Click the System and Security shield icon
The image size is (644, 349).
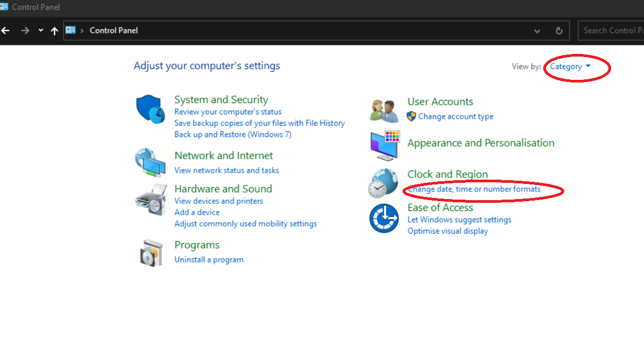coord(150,110)
